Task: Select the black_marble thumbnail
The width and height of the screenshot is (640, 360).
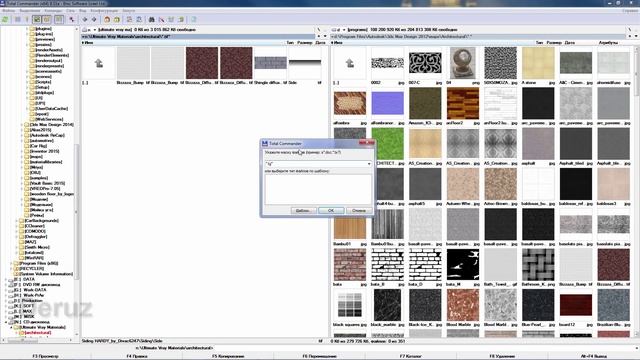Action: [x=387, y=305]
